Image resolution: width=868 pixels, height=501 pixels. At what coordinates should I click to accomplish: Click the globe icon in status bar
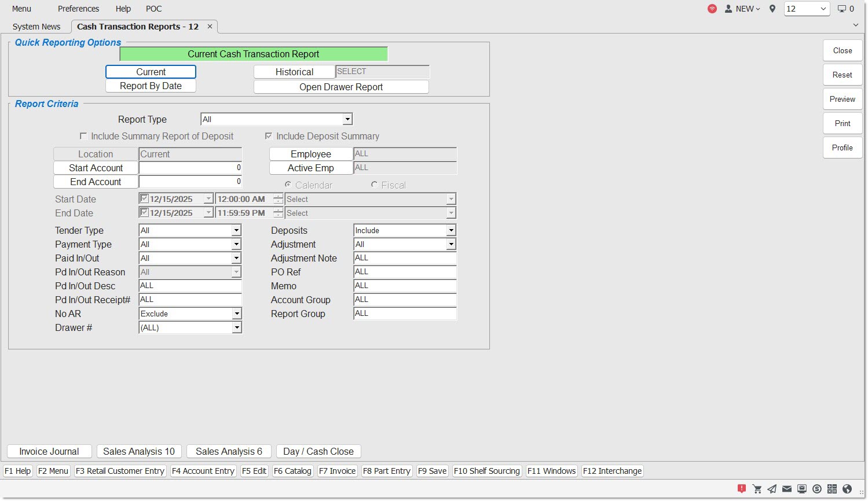pos(847,489)
